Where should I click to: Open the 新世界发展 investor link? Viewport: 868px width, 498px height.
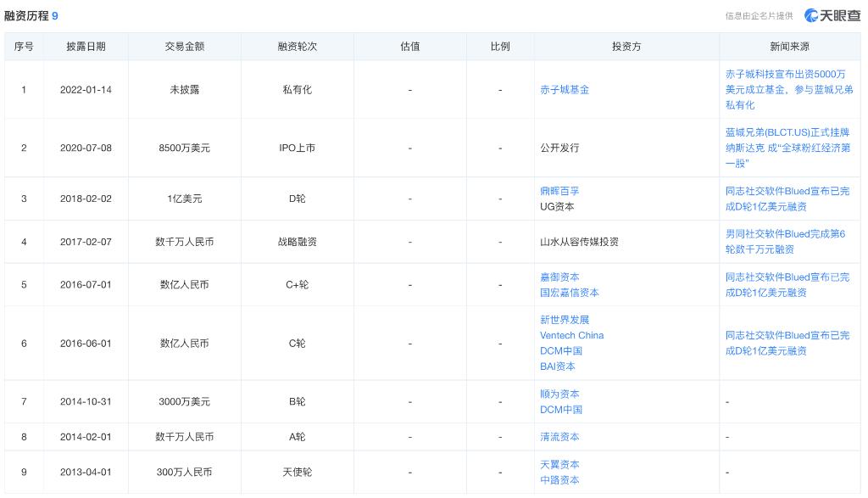(564, 320)
